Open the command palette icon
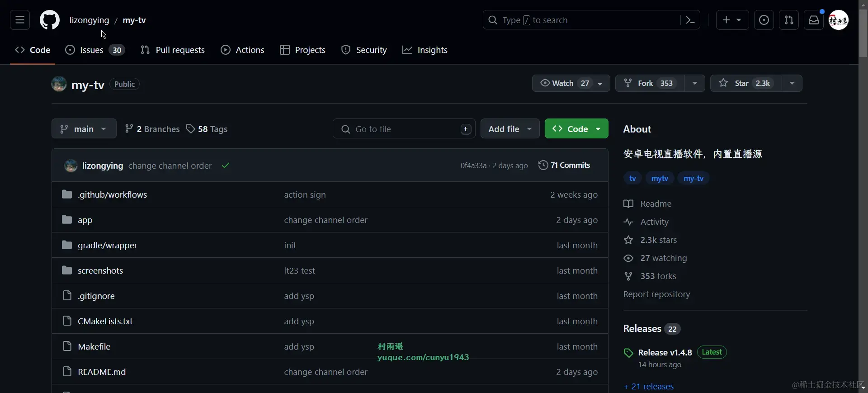The width and height of the screenshot is (868, 393). 690,20
